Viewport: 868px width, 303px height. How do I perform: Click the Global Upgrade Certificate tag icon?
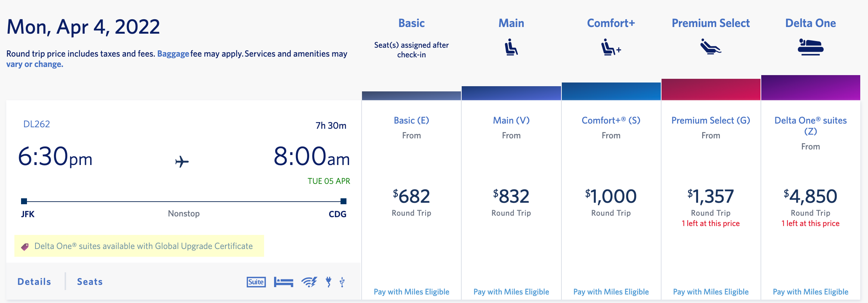tap(24, 246)
